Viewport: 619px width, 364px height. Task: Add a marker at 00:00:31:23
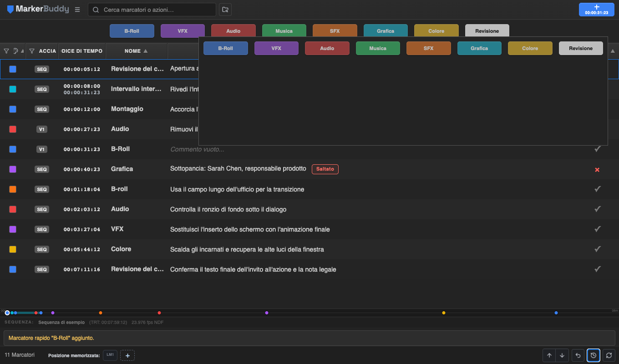(596, 10)
